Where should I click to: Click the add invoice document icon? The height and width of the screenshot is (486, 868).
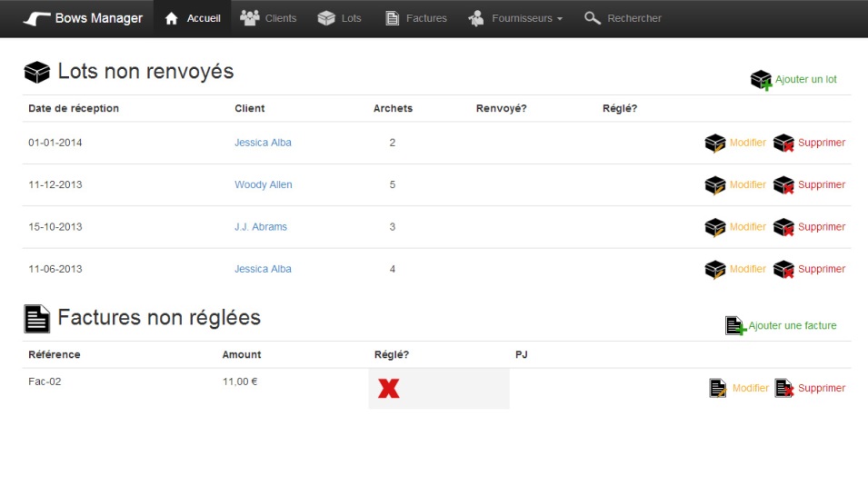point(735,325)
